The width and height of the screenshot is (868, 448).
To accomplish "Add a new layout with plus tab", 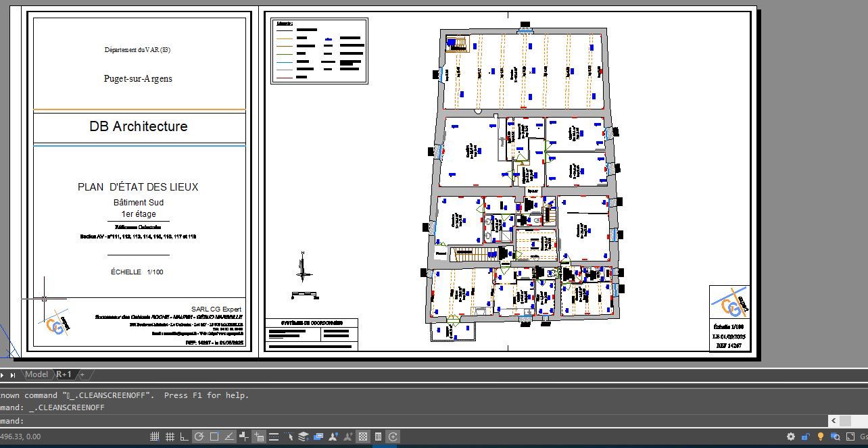I will click(x=82, y=374).
